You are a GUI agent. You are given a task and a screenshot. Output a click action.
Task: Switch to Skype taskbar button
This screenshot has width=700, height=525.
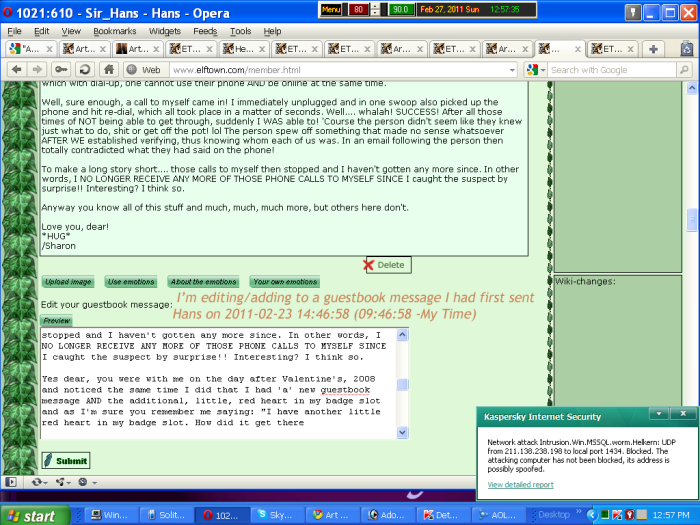pyautogui.click(x=277, y=515)
